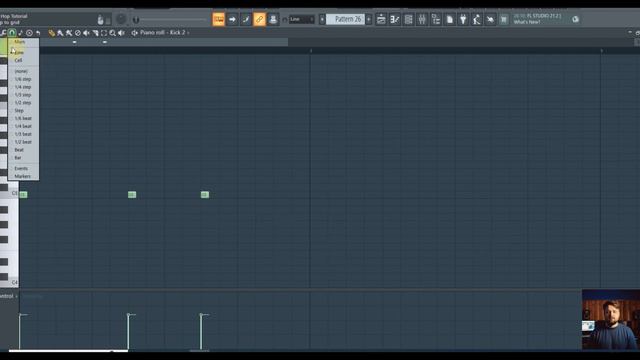This screenshot has height=360, width=640.
Task: Open the Playlist view icon
Action: point(381,19)
